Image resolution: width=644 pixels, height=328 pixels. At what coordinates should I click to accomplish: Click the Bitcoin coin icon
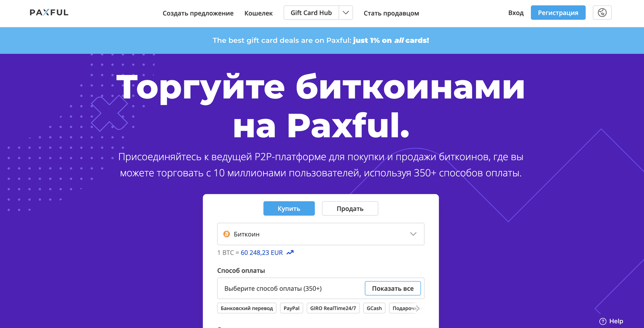pyautogui.click(x=226, y=234)
